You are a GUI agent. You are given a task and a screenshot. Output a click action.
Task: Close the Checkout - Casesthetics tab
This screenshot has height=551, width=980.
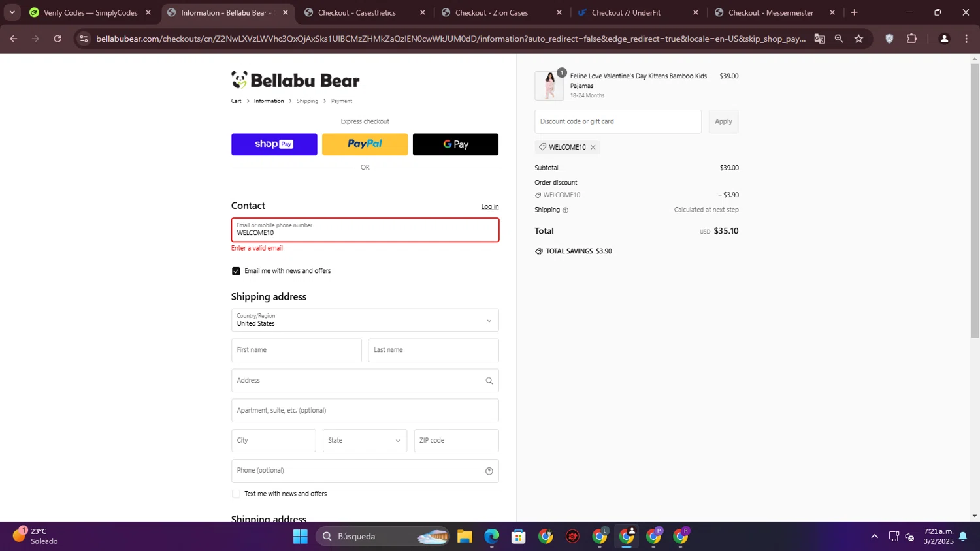tap(422, 12)
